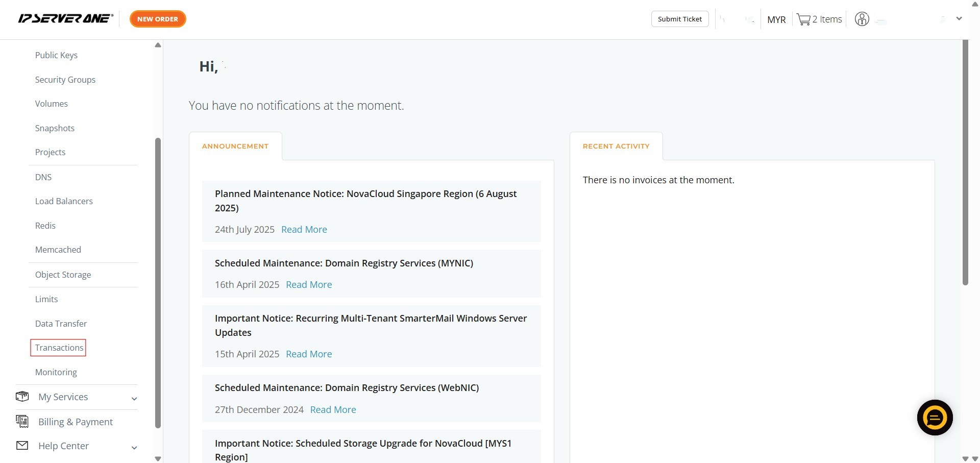Click the My Services box icon
The width and height of the screenshot is (980, 463).
coord(22,397)
